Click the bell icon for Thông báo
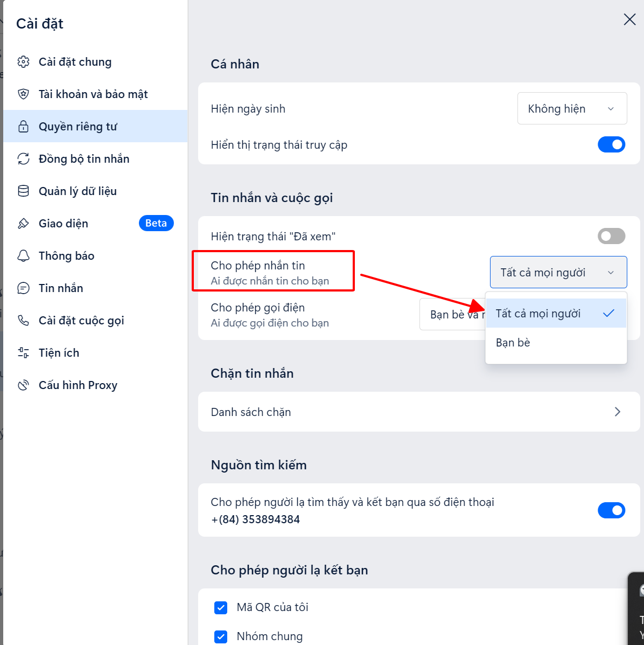The image size is (644, 645). point(24,256)
